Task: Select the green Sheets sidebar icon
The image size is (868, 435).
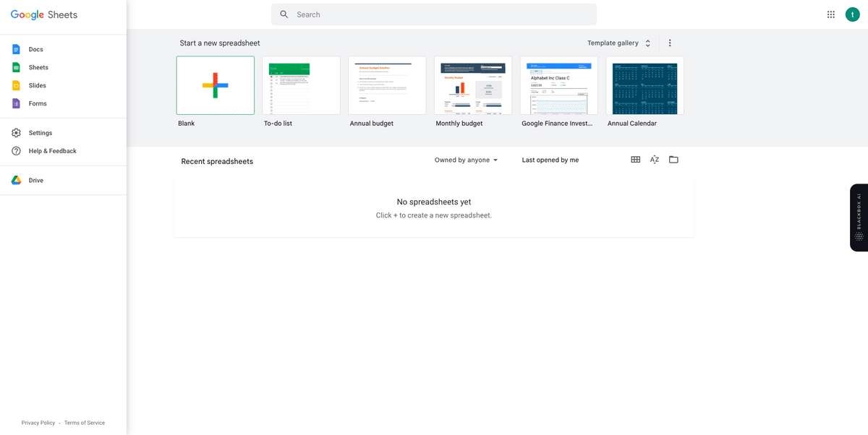Action: point(16,67)
